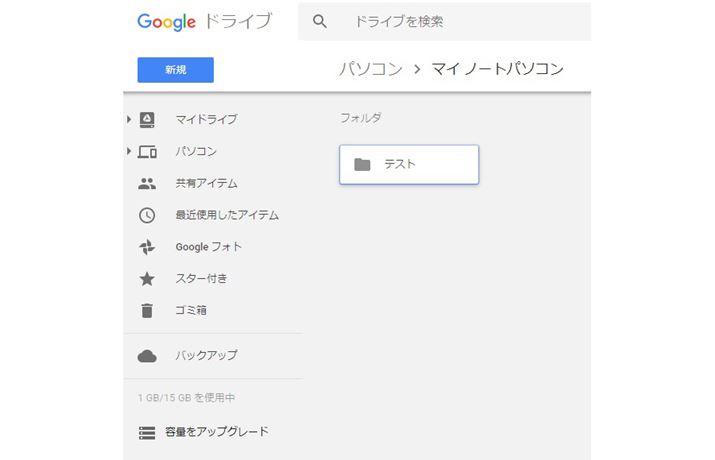Viewport: 715px width, 460px height.
Task: Click the Recent (最近使用したアイテム) clock icon
Action: (147, 215)
